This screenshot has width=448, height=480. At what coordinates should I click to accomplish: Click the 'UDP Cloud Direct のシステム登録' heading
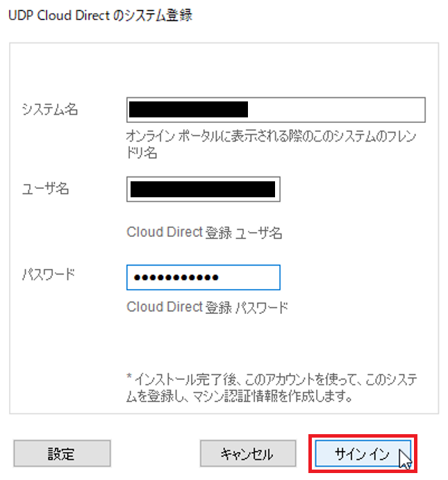point(101,15)
